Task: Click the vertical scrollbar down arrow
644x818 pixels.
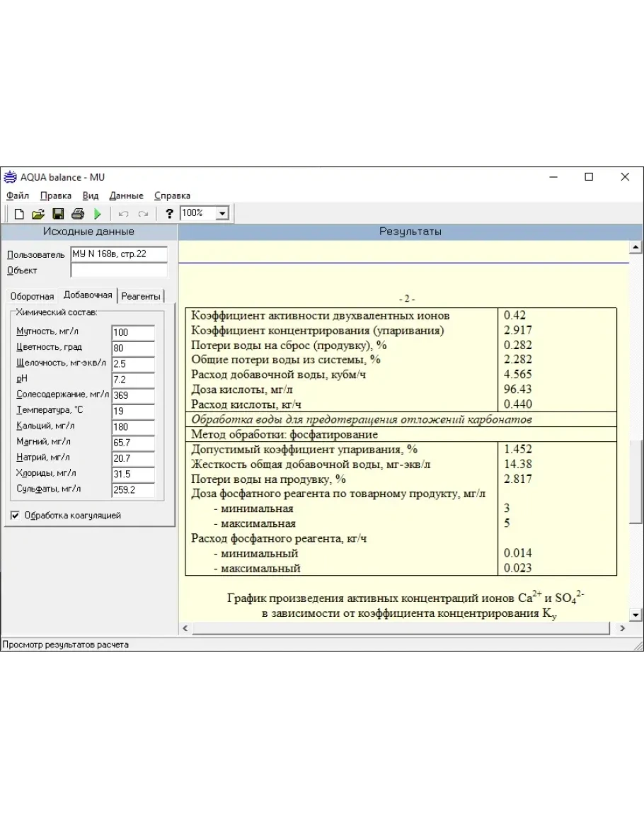Action: coord(636,615)
